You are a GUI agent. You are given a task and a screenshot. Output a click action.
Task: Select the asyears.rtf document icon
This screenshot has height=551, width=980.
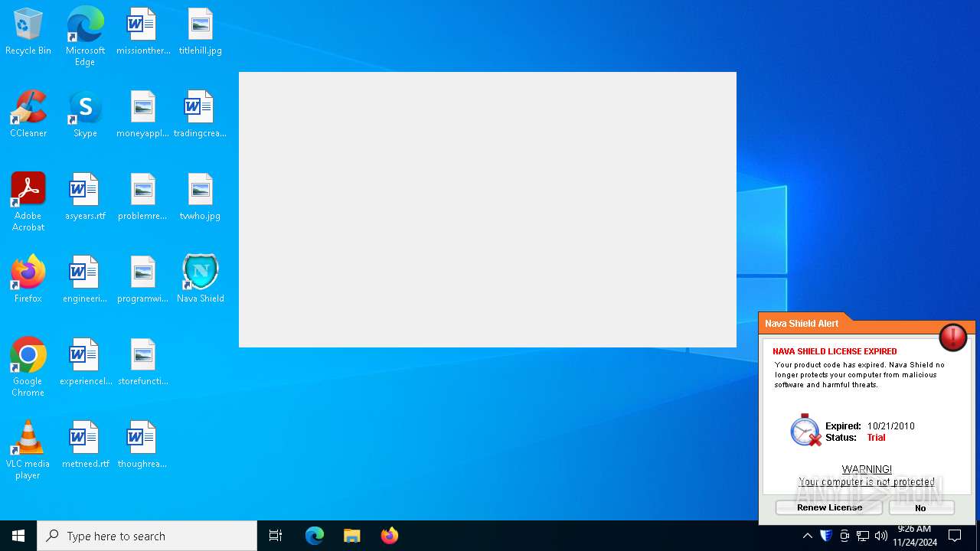(x=85, y=197)
